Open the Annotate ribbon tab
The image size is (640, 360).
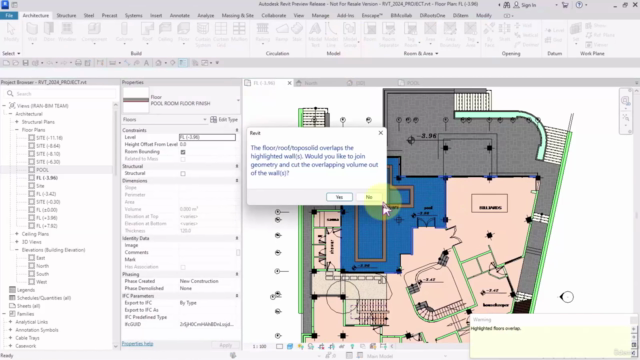pyautogui.click(x=180, y=16)
